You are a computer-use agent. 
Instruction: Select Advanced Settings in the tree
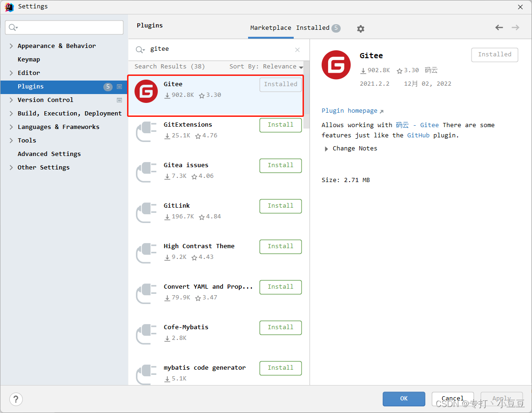tap(49, 154)
